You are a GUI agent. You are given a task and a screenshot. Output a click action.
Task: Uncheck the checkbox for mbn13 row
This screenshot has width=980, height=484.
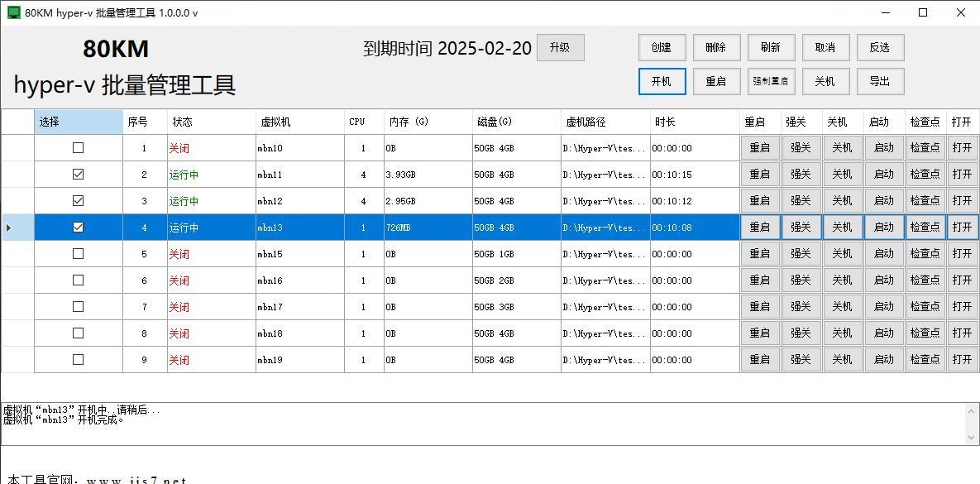click(78, 227)
